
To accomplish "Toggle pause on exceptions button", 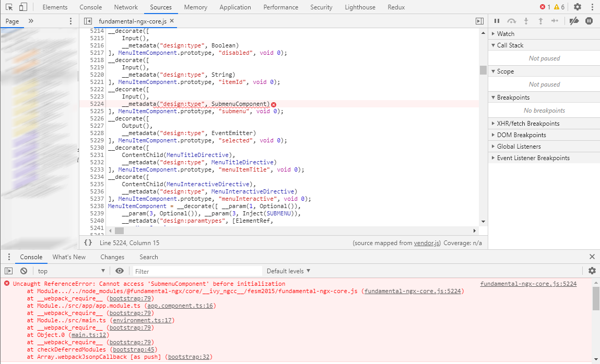I will coord(589,21).
